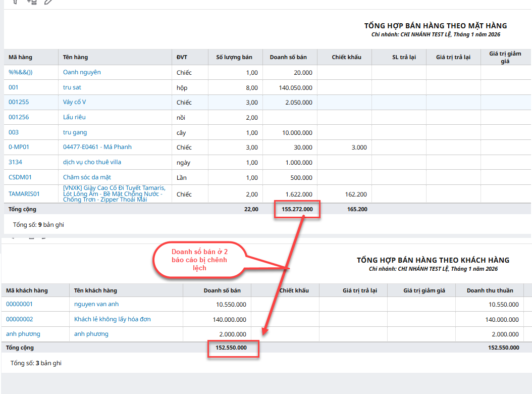Click the filter icon at top left
Image resolution: width=532 pixels, height=394 pixels.
15,2
